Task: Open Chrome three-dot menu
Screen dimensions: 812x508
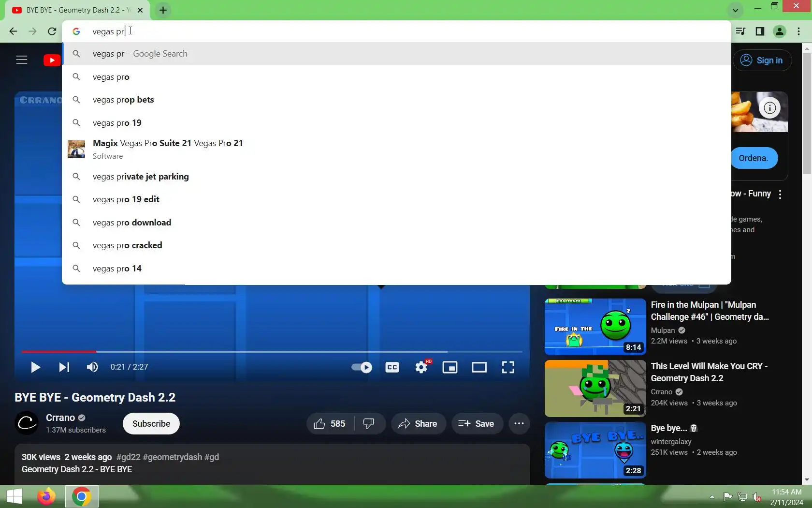Action: 798,31
